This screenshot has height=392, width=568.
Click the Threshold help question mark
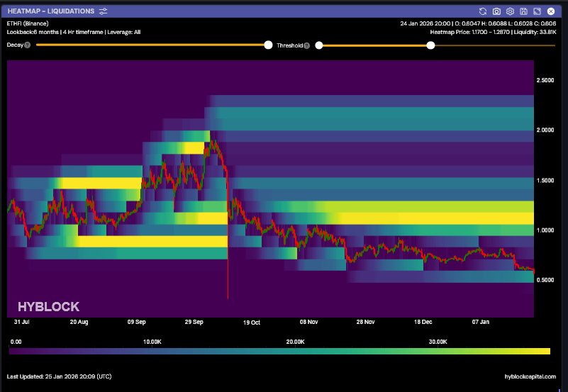pos(306,45)
